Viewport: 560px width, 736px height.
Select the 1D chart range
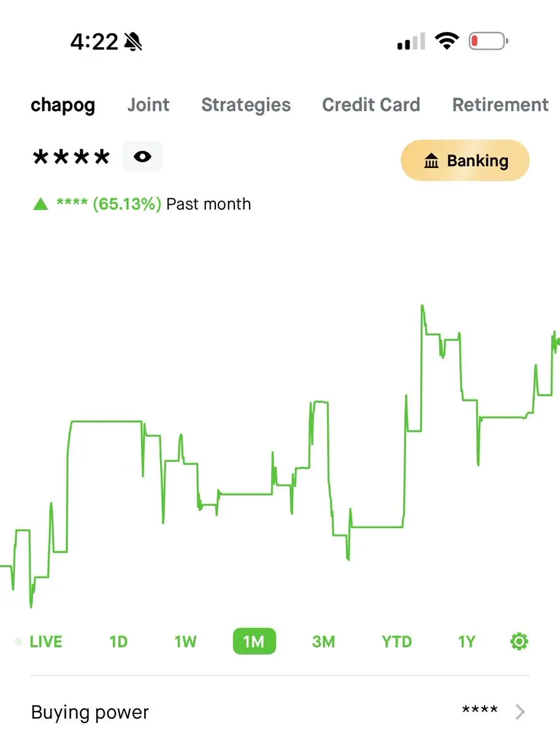(118, 642)
